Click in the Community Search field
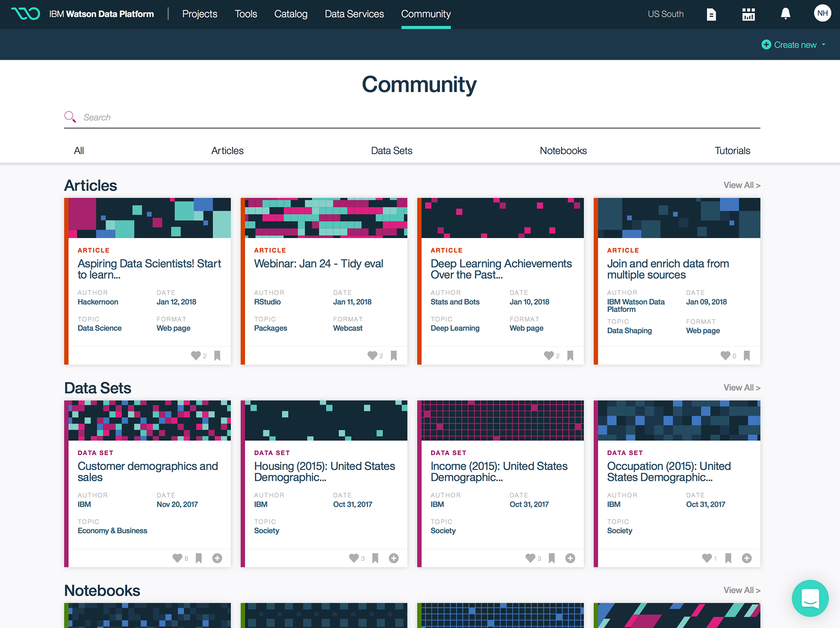The image size is (840, 628). [412, 117]
